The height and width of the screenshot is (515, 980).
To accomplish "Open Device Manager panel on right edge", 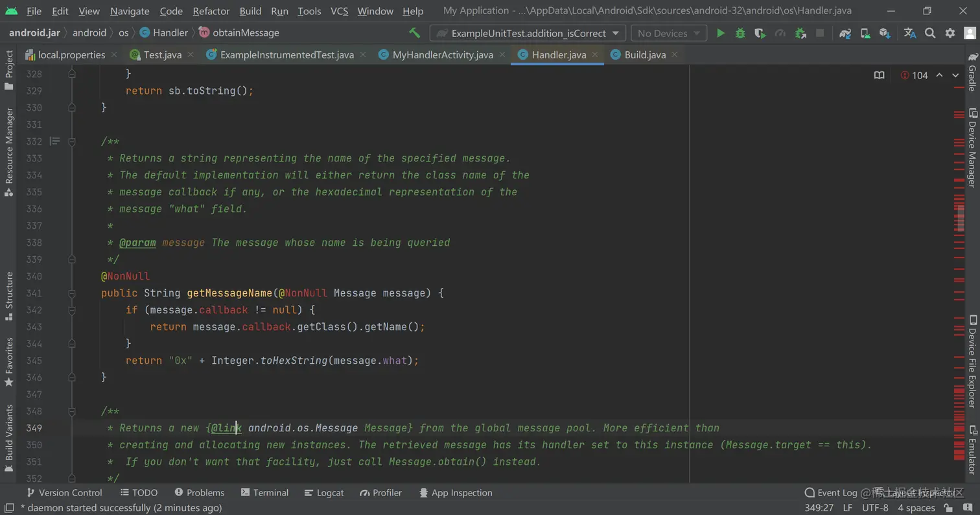I will (x=972, y=148).
